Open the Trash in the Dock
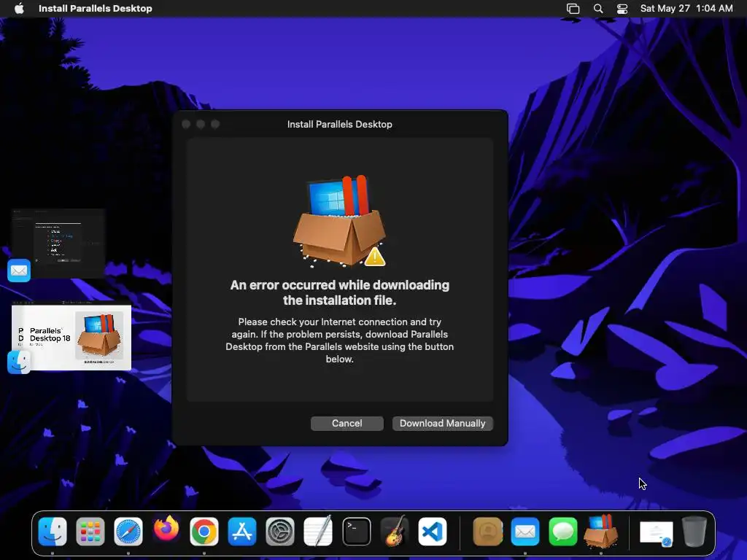 coord(694,532)
